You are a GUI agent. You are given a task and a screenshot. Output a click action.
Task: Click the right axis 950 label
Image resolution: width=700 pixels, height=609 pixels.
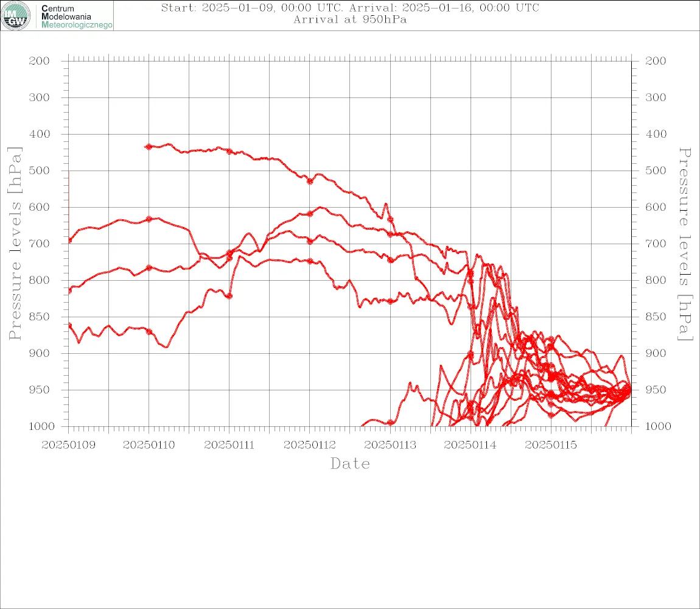point(656,390)
